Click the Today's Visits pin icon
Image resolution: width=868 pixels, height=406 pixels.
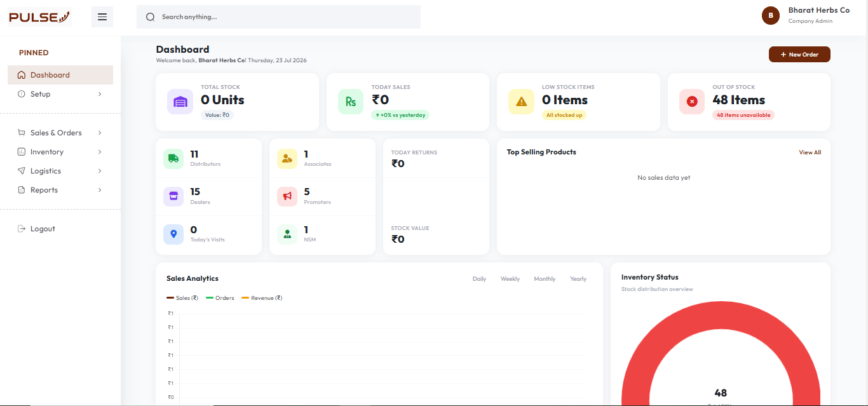click(173, 234)
